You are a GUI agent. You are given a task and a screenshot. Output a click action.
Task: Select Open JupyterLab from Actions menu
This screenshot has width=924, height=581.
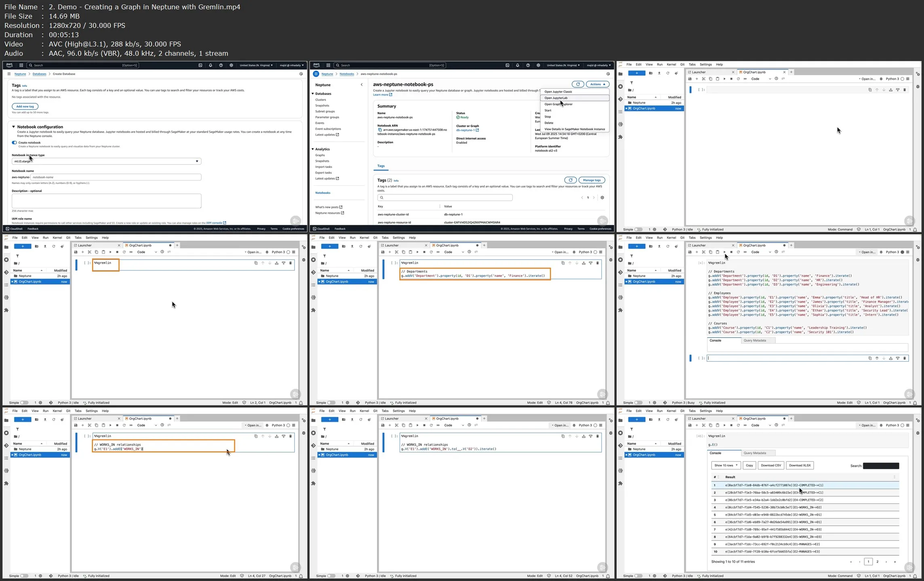coord(575,98)
